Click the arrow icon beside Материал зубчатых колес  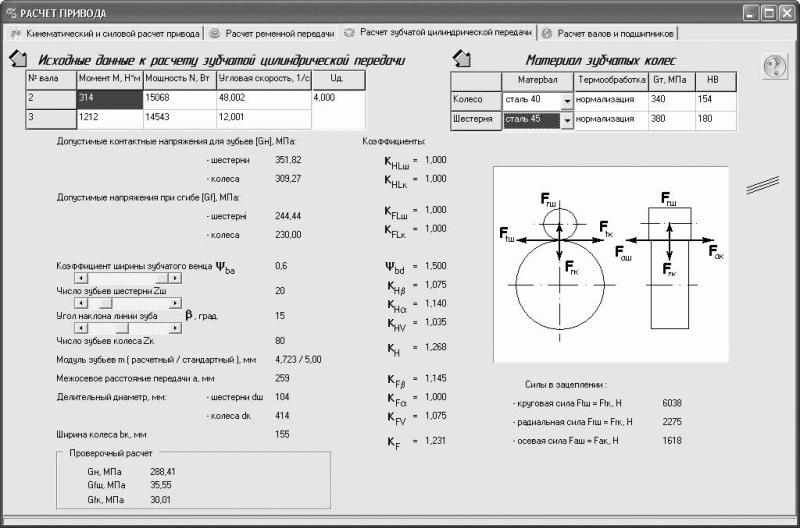[461, 59]
